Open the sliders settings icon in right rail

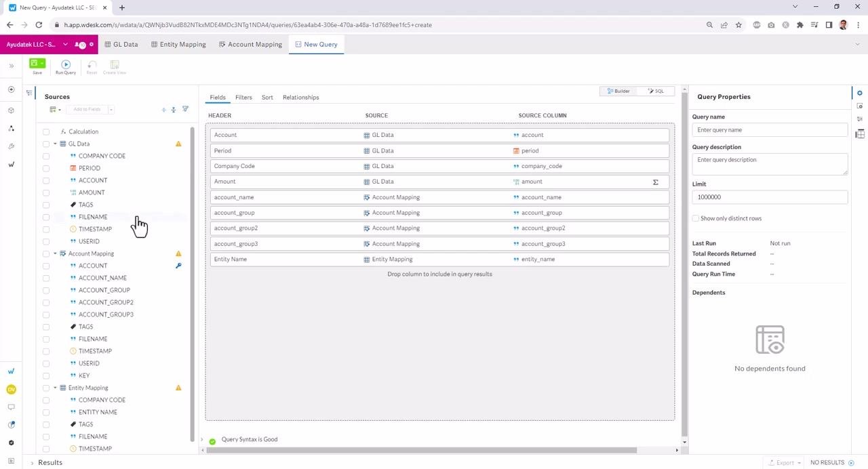click(860, 119)
